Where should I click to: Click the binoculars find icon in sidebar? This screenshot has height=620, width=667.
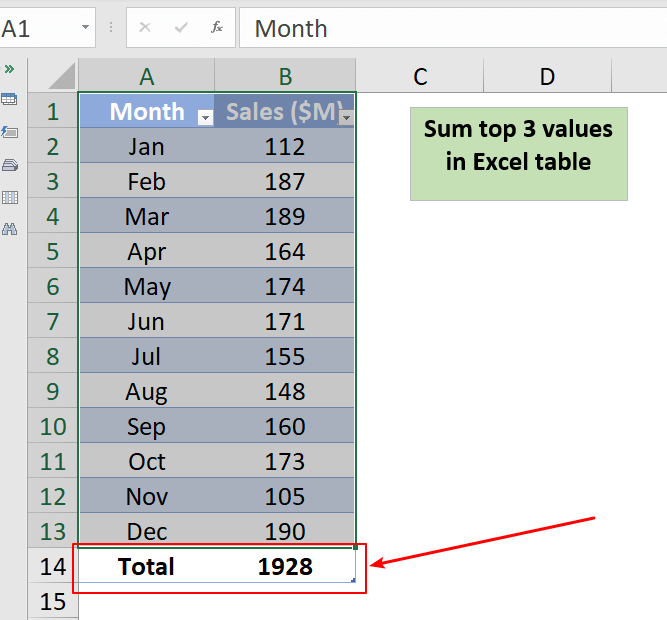point(10,229)
